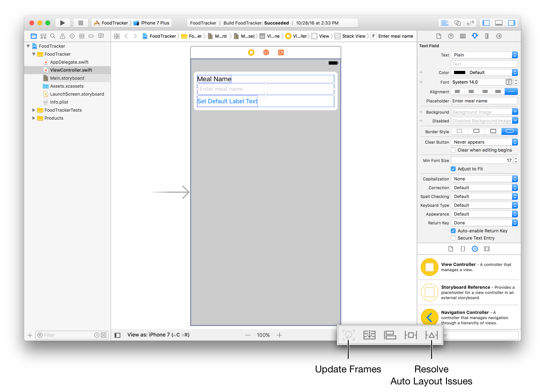Show the File inspector
This screenshot has height=392, width=545.
(439, 36)
